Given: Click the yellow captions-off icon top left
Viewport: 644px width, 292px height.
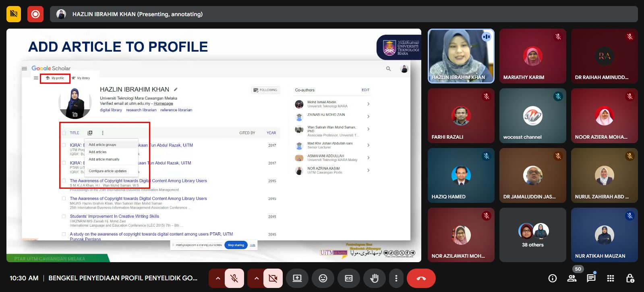Looking at the screenshot, I should 14,14.
